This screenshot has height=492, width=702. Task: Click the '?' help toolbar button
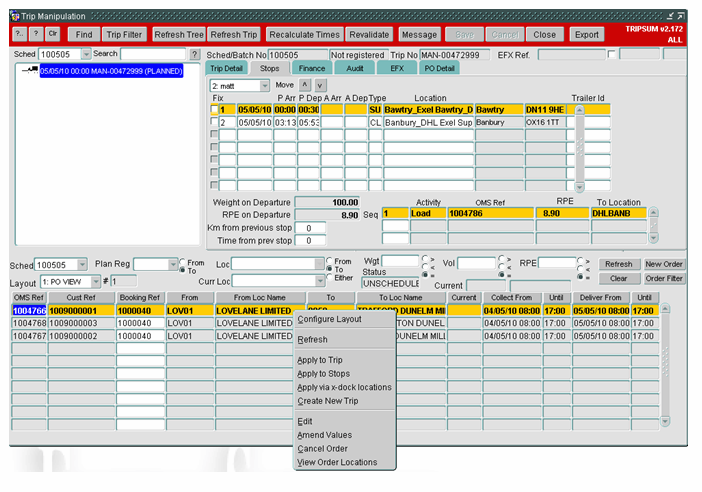(x=36, y=34)
